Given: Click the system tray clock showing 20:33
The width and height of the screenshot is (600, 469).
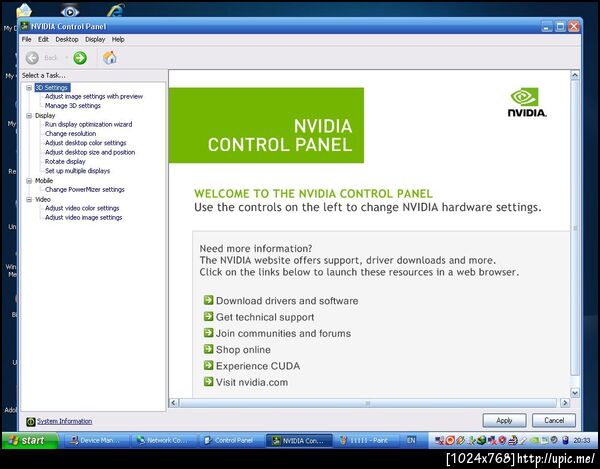Looking at the screenshot, I should pos(582,441).
